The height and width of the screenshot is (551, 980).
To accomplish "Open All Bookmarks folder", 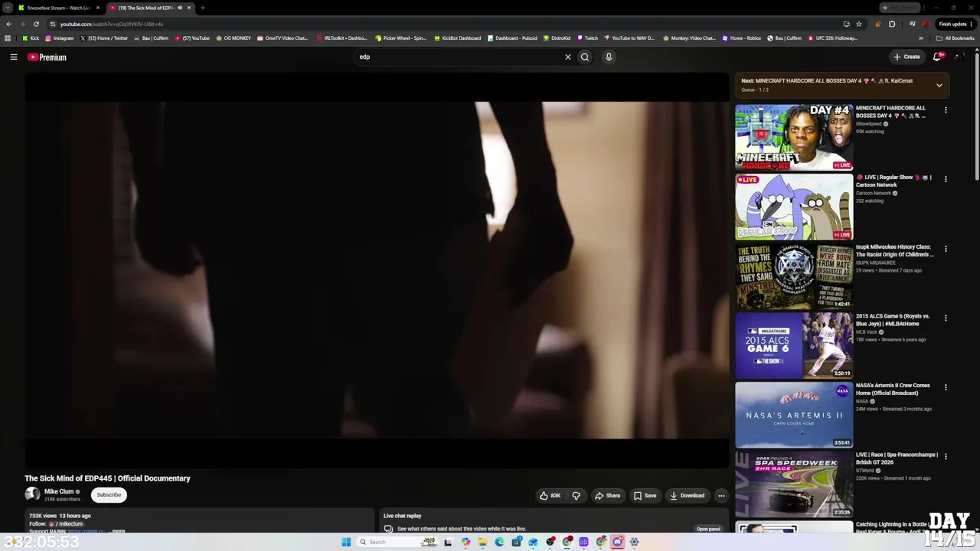I will point(955,38).
